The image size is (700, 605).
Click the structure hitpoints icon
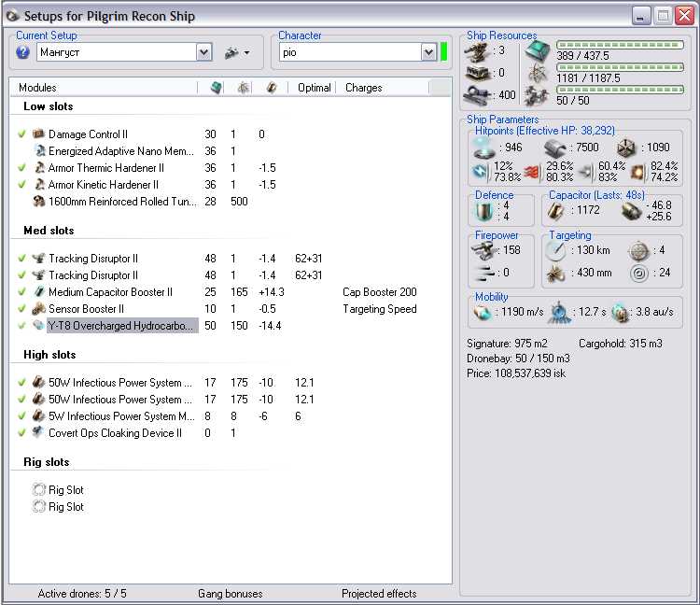(626, 148)
